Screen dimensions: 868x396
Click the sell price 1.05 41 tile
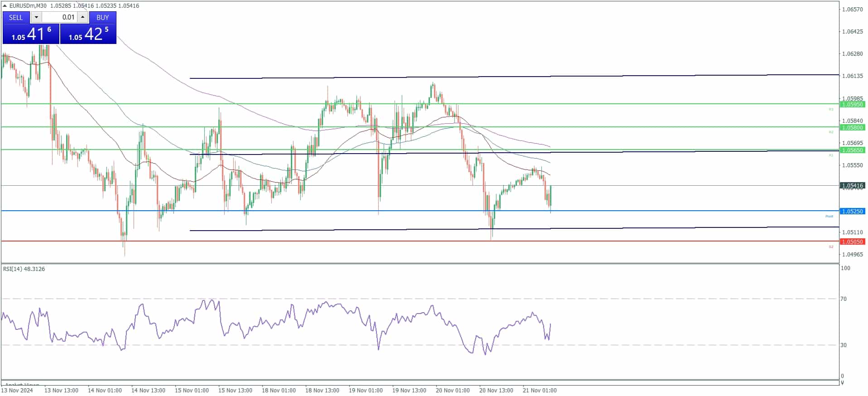coord(31,34)
